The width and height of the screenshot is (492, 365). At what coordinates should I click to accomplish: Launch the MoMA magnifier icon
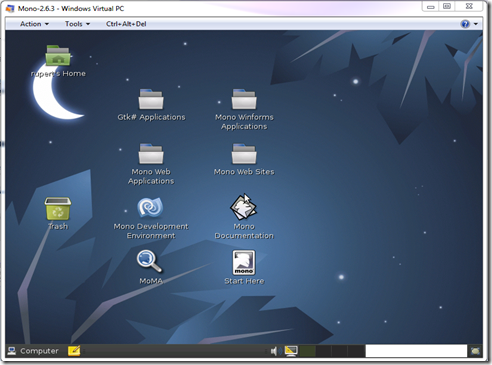tap(149, 262)
